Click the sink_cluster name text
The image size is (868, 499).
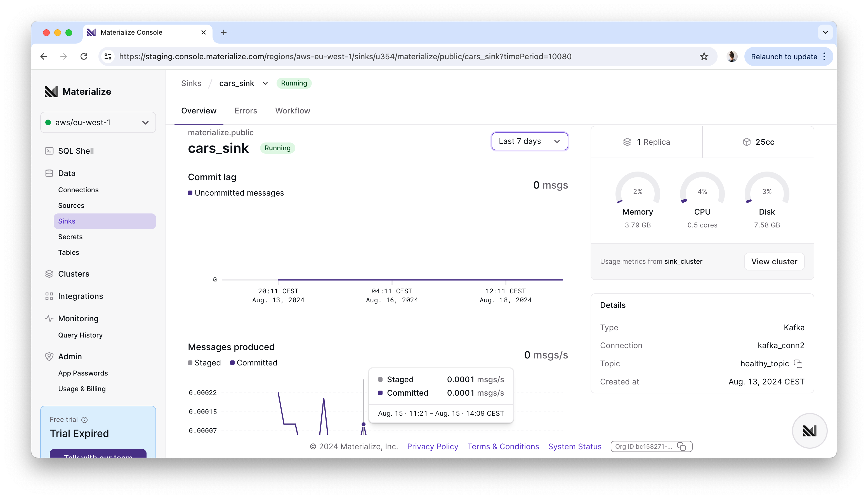(683, 262)
